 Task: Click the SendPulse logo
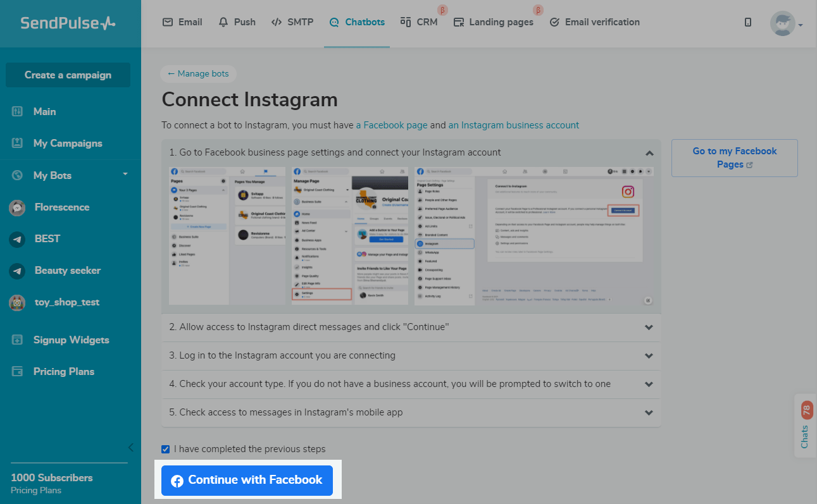click(68, 23)
